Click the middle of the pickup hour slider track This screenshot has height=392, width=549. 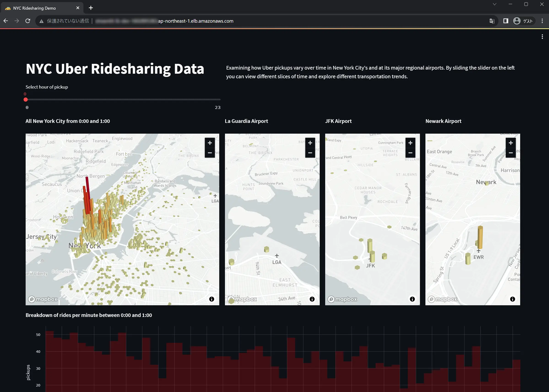coord(123,100)
